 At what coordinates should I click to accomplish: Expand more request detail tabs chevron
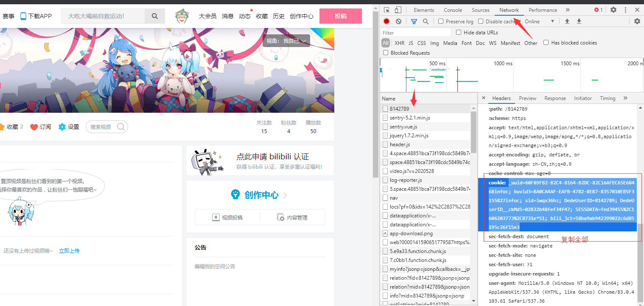(625, 98)
